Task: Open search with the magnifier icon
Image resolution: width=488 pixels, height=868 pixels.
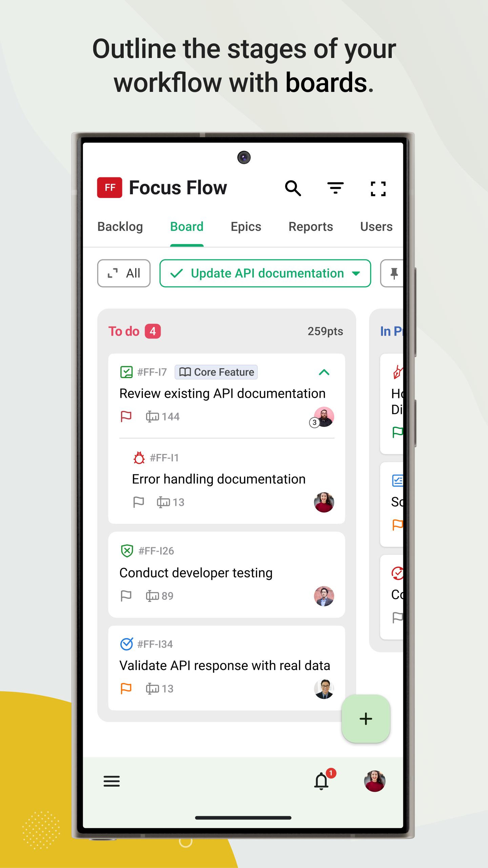Action: pos(293,188)
